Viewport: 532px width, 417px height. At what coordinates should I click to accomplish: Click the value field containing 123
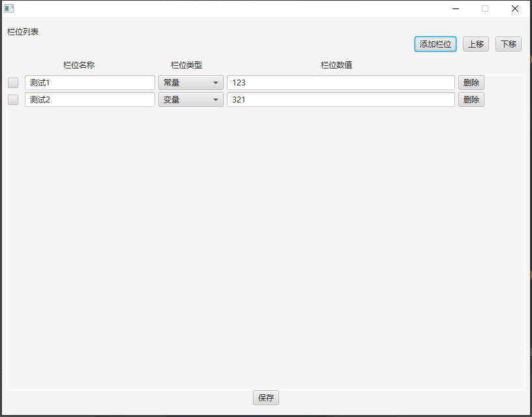pos(340,83)
